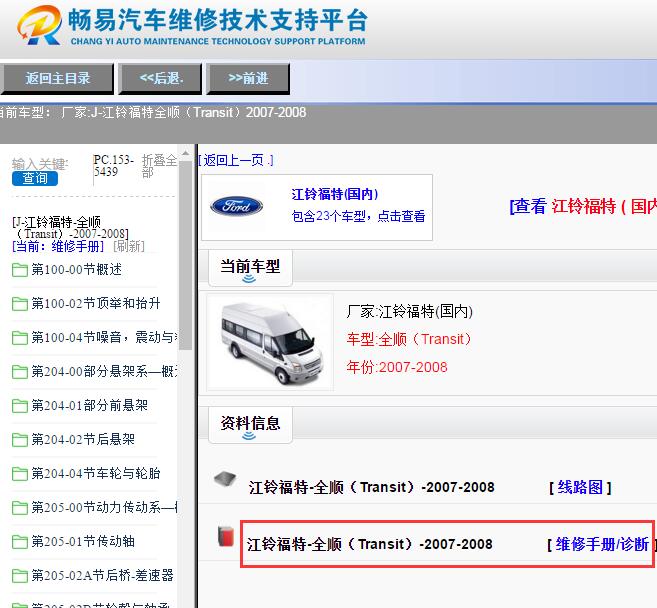Click the 查询 search button
Screen dimensions: 657x608
35,178
